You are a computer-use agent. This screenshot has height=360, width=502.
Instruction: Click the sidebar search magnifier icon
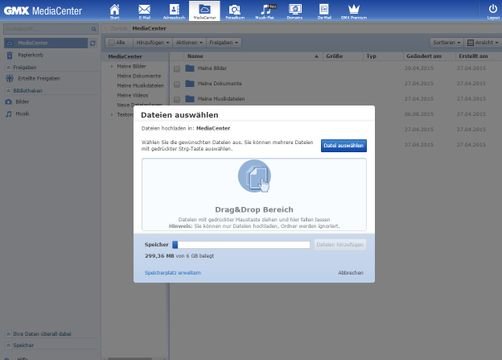[94, 29]
